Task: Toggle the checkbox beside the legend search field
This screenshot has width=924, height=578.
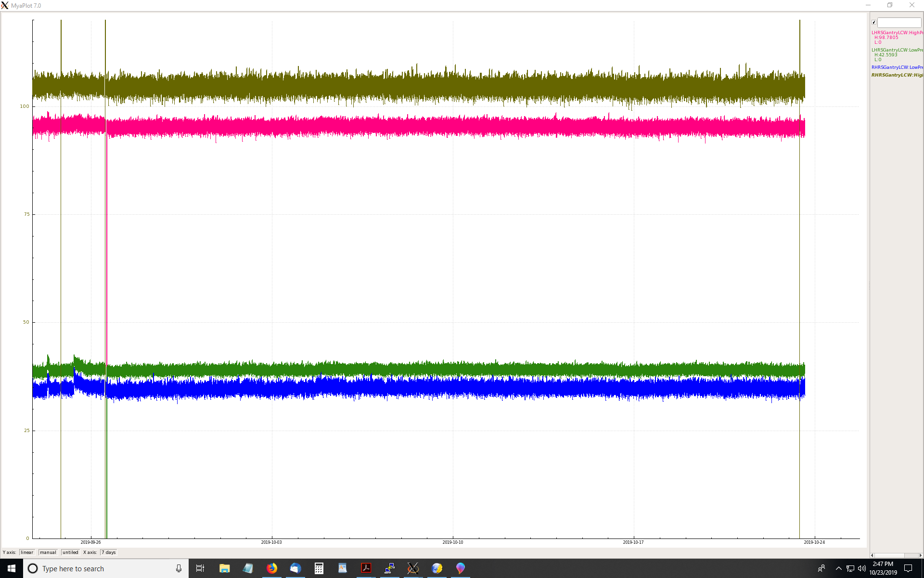Action: (874, 22)
